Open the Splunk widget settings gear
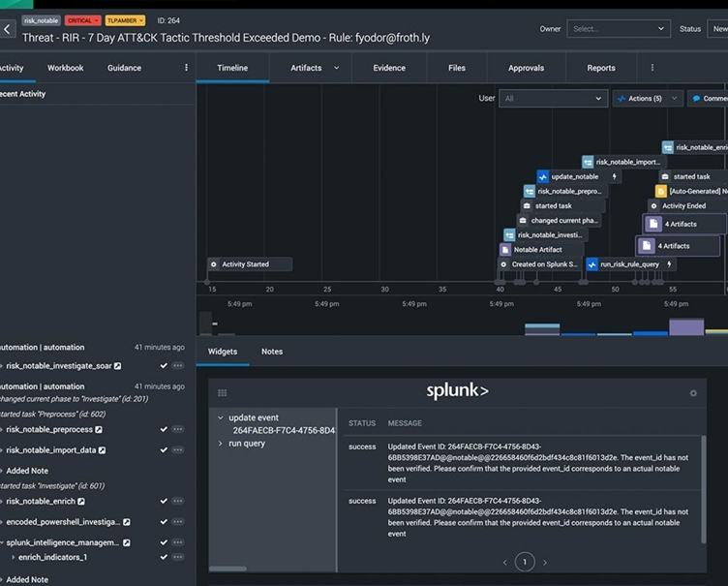This screenshot has width=728, height=586. coord(693,393)
